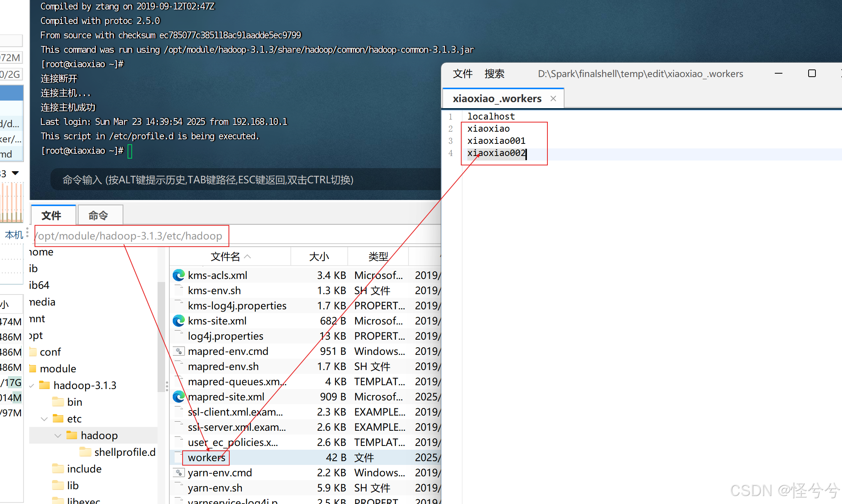Switch to the 命令 tab

pyautogui.click(x=99, y=216)
